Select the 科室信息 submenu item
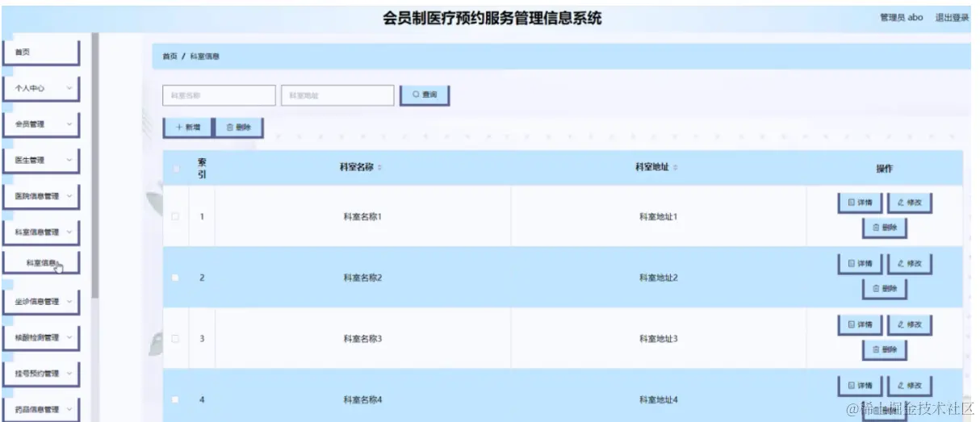The height and width of the screenshot is (422, 980). (41, 262)
